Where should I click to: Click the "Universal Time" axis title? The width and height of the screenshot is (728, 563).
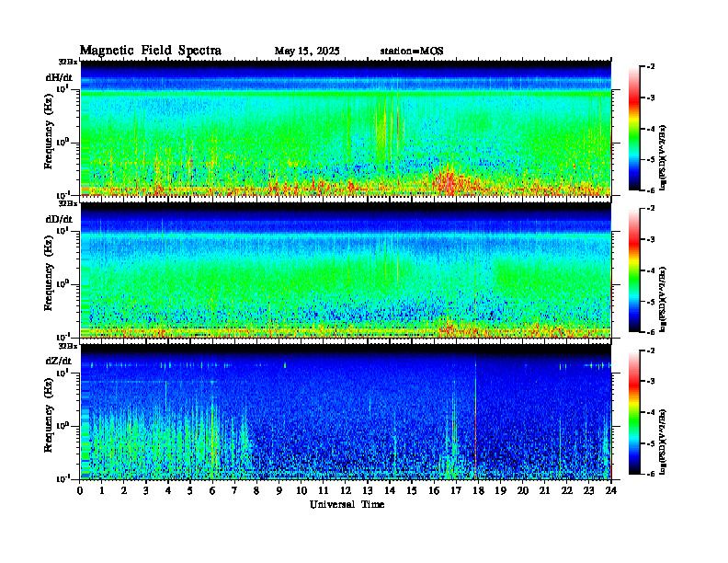[x=347, y=504]
